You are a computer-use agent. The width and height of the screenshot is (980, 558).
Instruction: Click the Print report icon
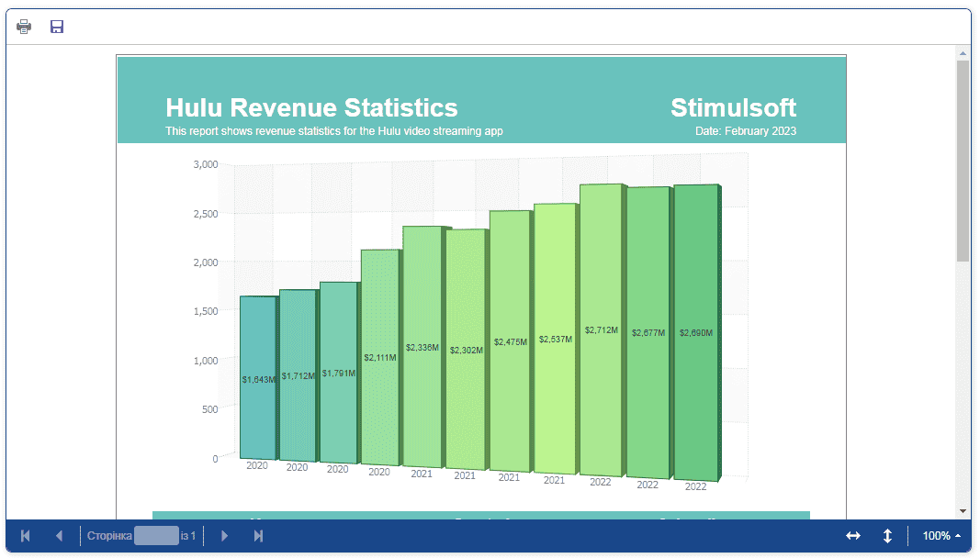(x=24, y=27)
